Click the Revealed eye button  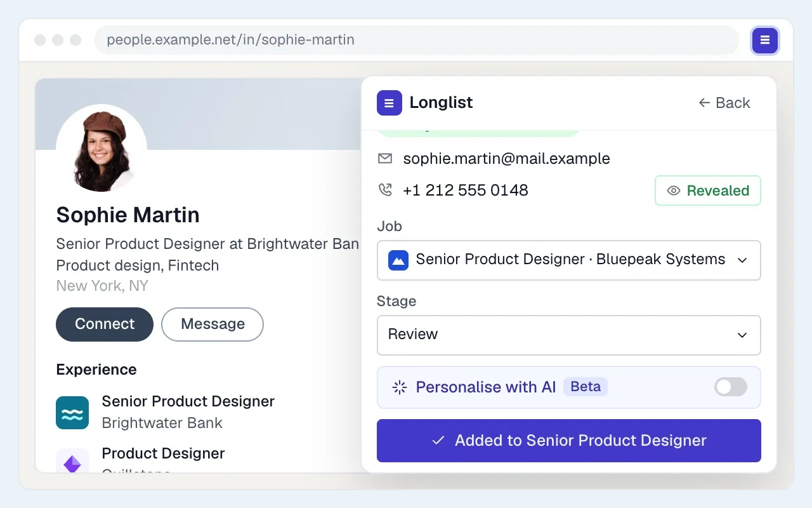tap(708, 190)
